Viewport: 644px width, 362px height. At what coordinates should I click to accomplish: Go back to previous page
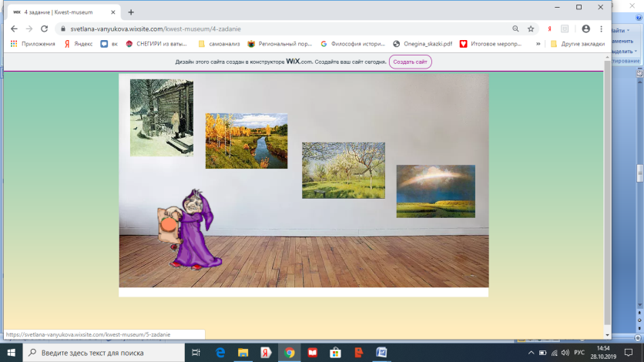(14, 28)
